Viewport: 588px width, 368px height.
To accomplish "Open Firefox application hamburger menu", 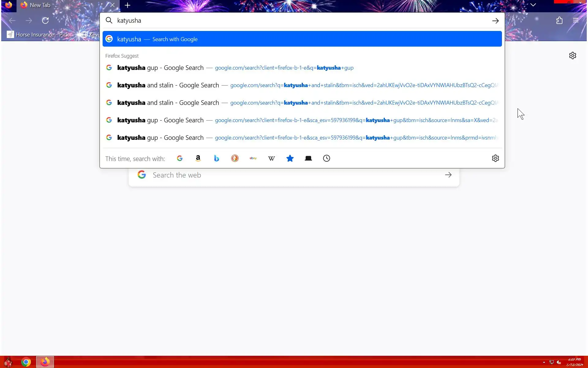I will [x=576, y=21].
